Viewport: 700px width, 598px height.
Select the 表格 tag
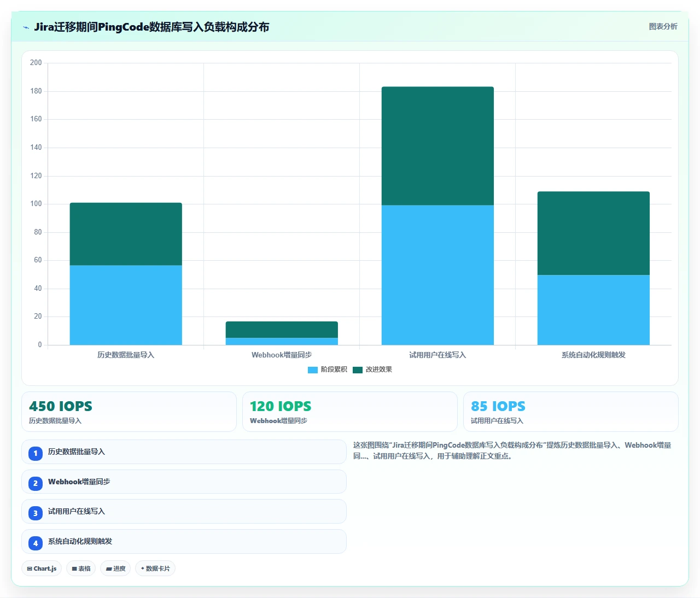click(x=81, y=568)
